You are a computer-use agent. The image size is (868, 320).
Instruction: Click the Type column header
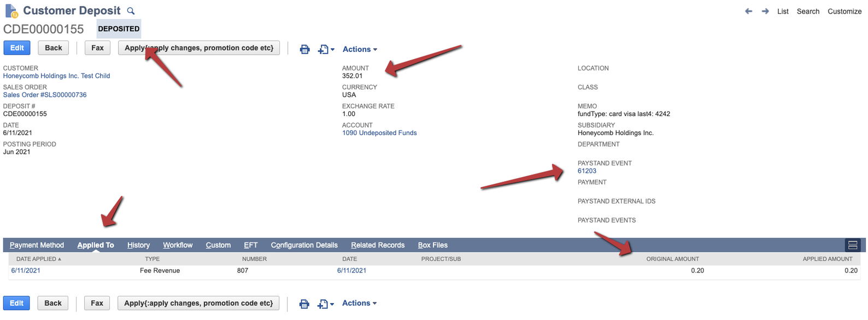(152, 259)
